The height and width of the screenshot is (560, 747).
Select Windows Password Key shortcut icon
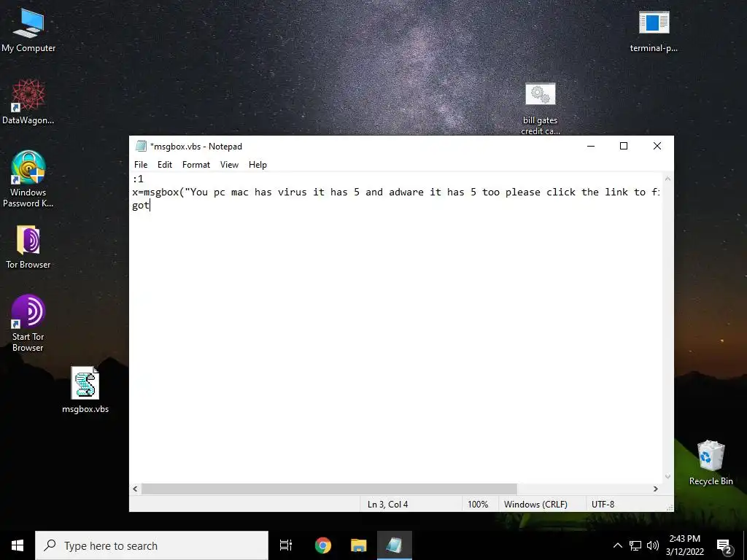28,179
